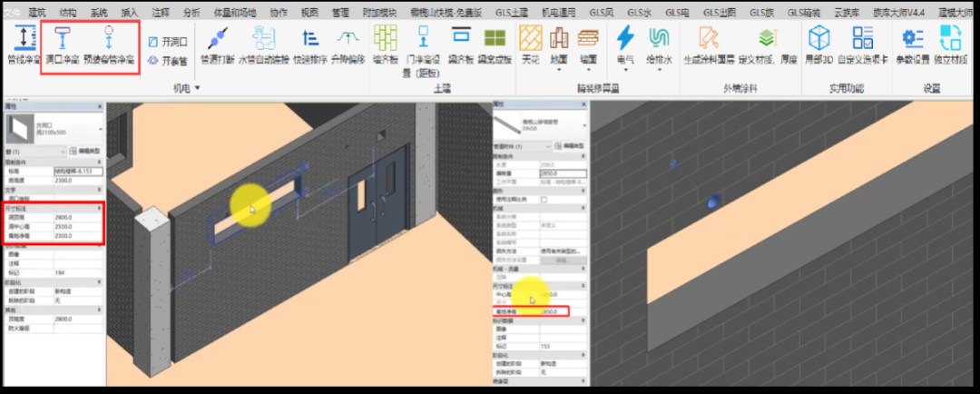
Task: Expand the 机电 panel dropdown arrow
Action: pyautogui.click(x=197, y=88)
